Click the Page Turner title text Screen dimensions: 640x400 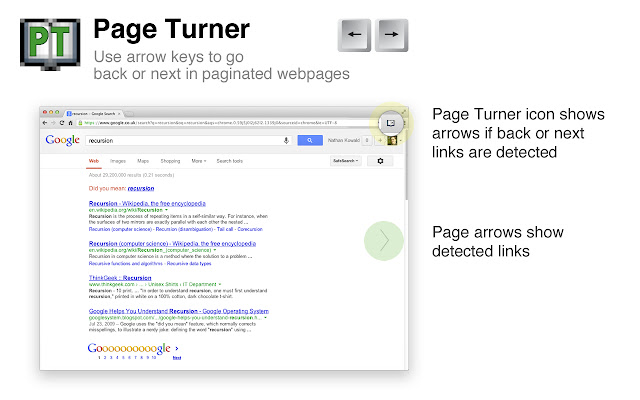[171, 30]
